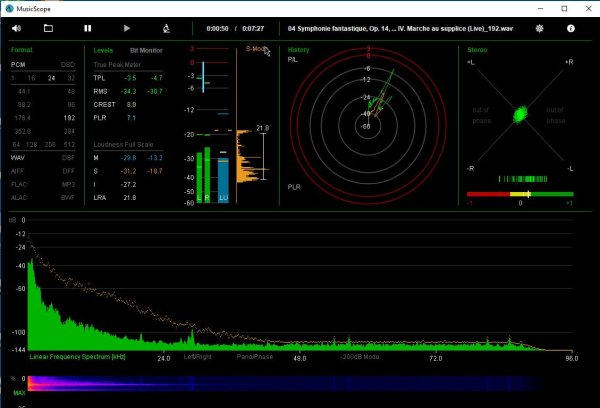600x408 pixels.
Task: Open the info icon
Action: [571, 29]
